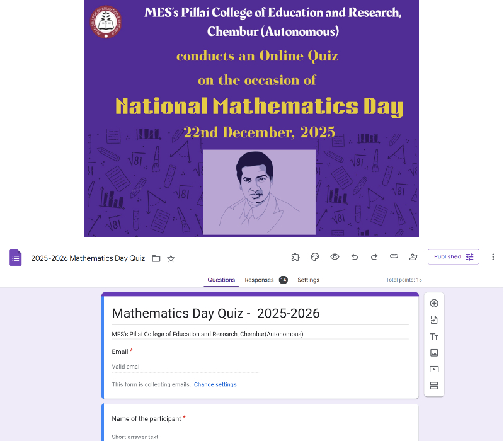Image resolution: width=504 pixels, height=441 pixels.
Task: Star the Mathematics Day Quiz form
Action: [171, 258]
